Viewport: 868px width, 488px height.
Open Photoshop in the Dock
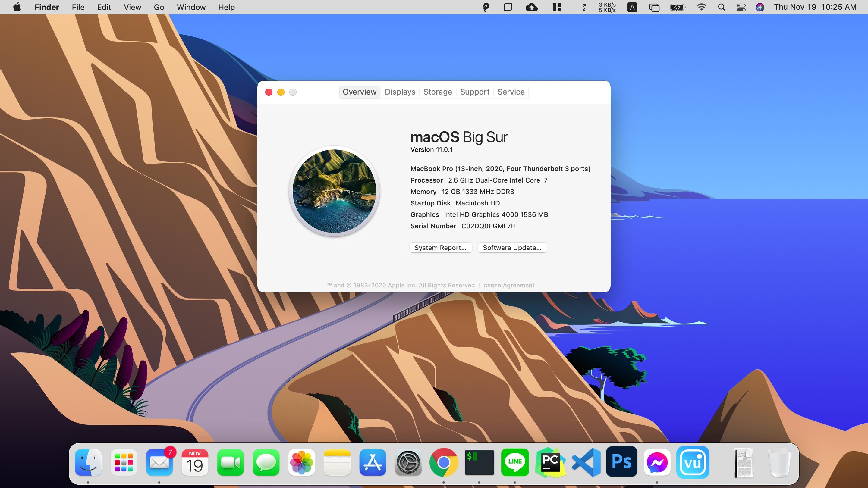(x=621, y=462)
